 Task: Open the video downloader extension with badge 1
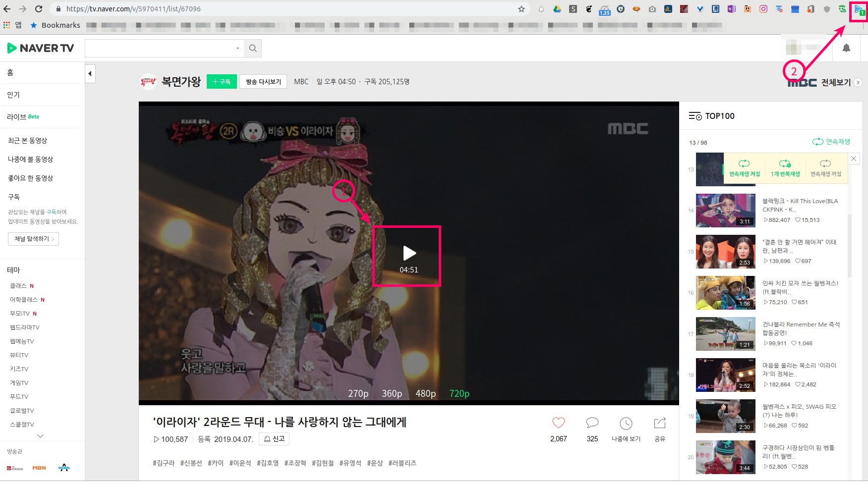[x=859, y=10]
